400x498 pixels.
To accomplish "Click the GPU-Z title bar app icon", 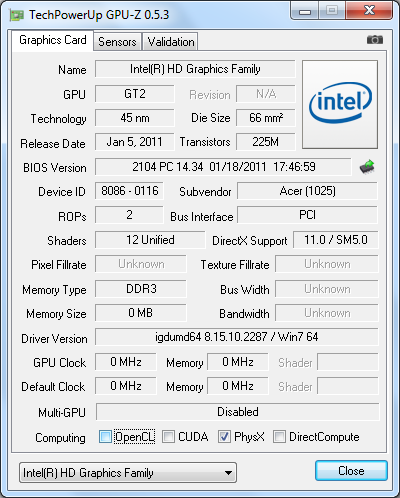I will point(17,15).
